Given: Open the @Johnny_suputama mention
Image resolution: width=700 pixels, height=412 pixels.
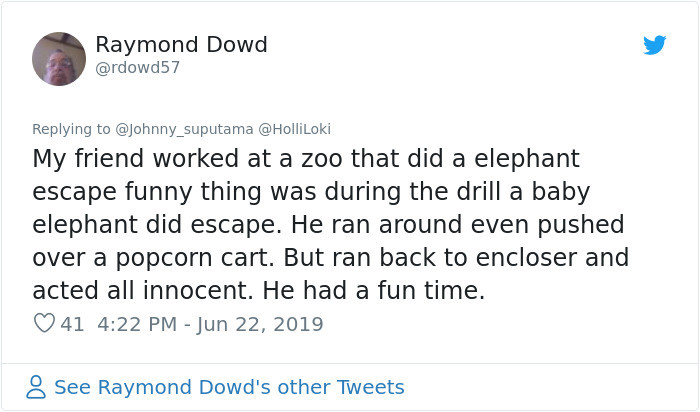Looking at the screenshot, I should tap(184, 129).
